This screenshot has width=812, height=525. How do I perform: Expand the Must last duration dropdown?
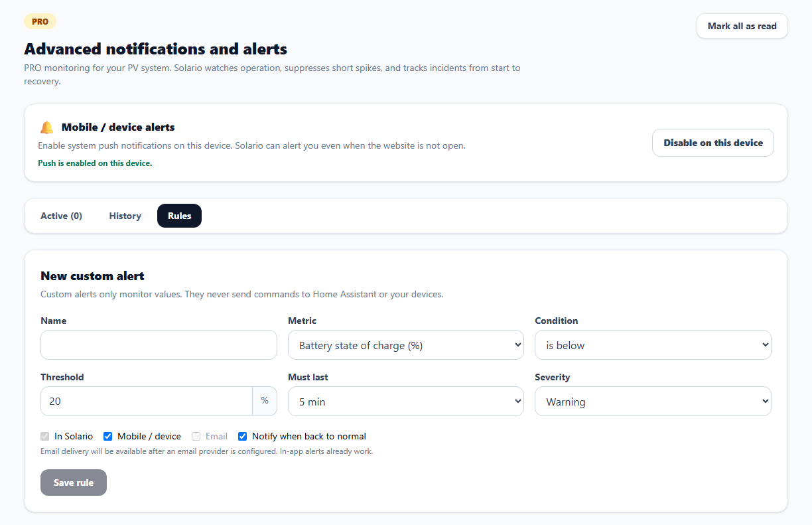406,402
